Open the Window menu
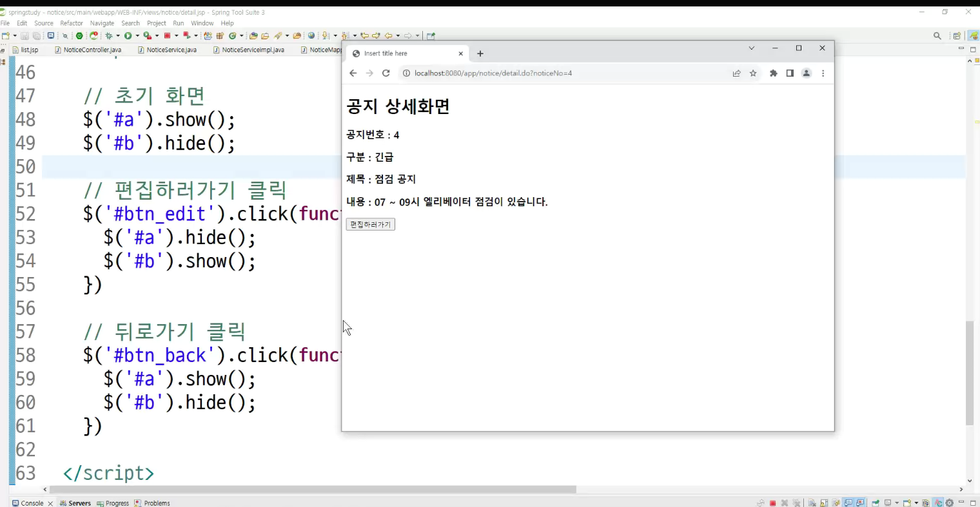This screenshot has height=507, width=980. 202,23
